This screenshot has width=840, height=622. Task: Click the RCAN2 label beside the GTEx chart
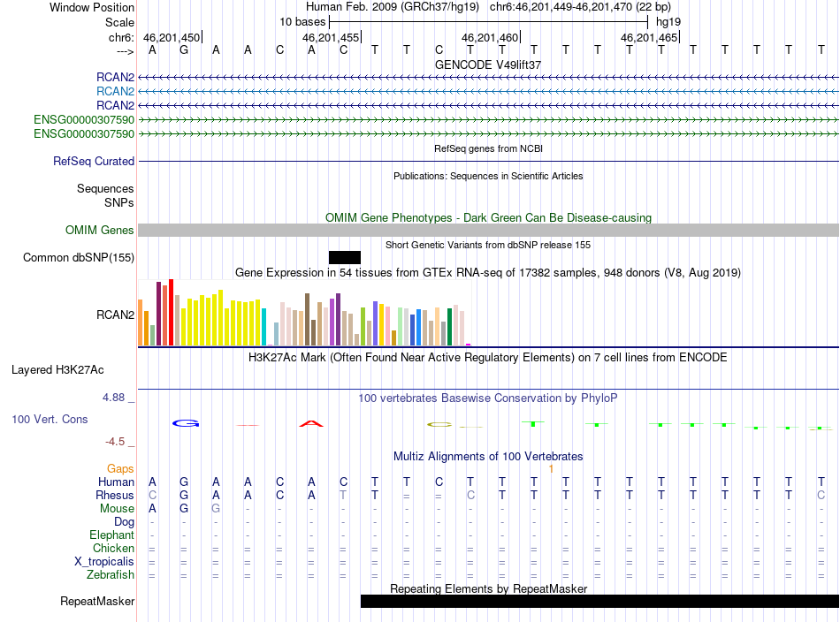(x=115, y=315)
